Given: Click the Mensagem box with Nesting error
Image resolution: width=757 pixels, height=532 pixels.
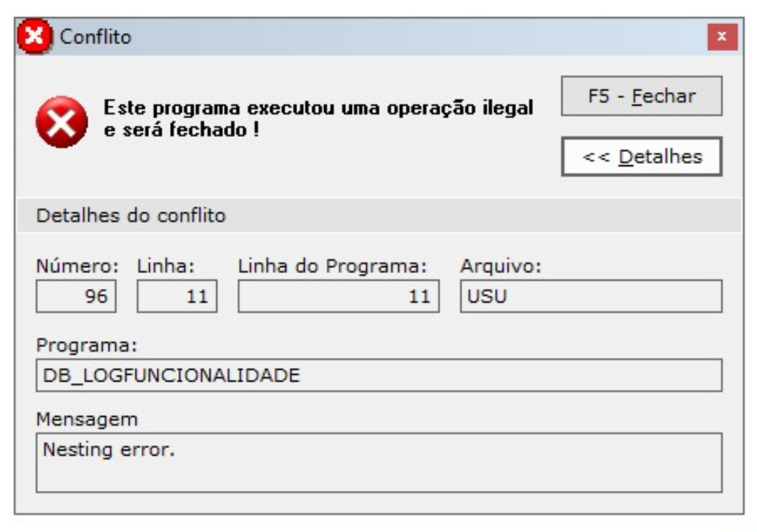Looking at the screenshot, I should (378, 462).
